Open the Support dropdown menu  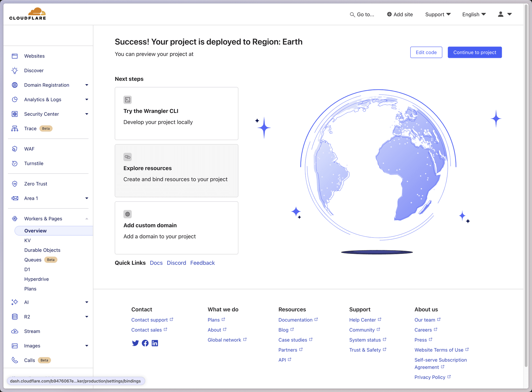click(x=438, y=14)
